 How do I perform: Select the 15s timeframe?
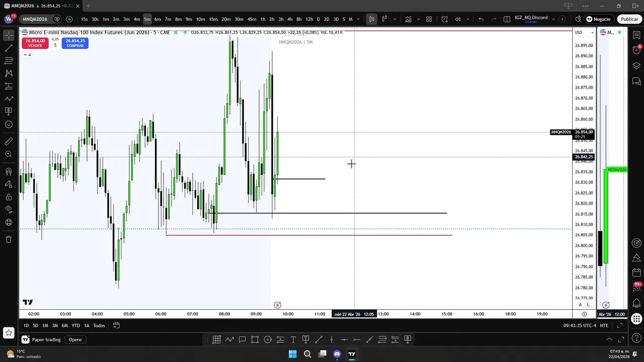pos(84,19)
